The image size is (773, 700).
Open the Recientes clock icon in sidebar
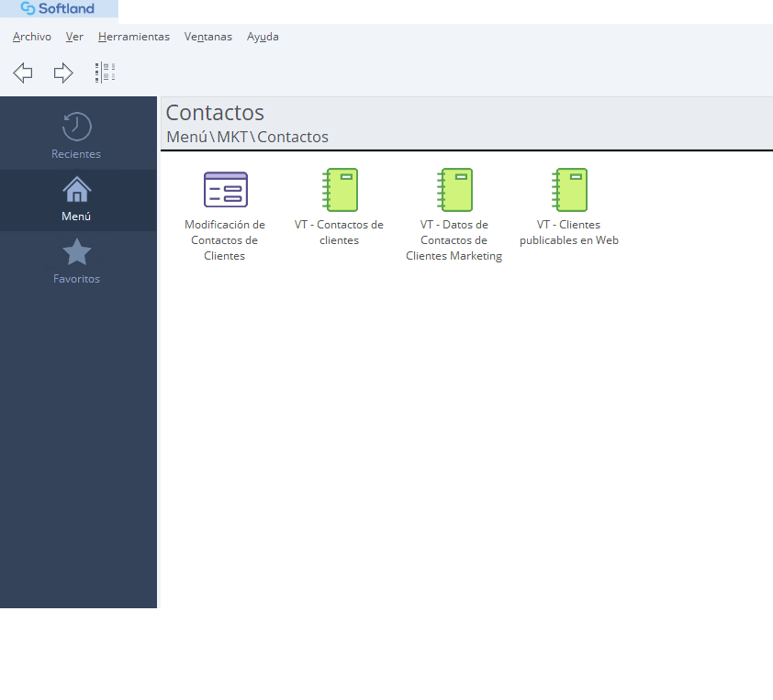coord(76,127)
